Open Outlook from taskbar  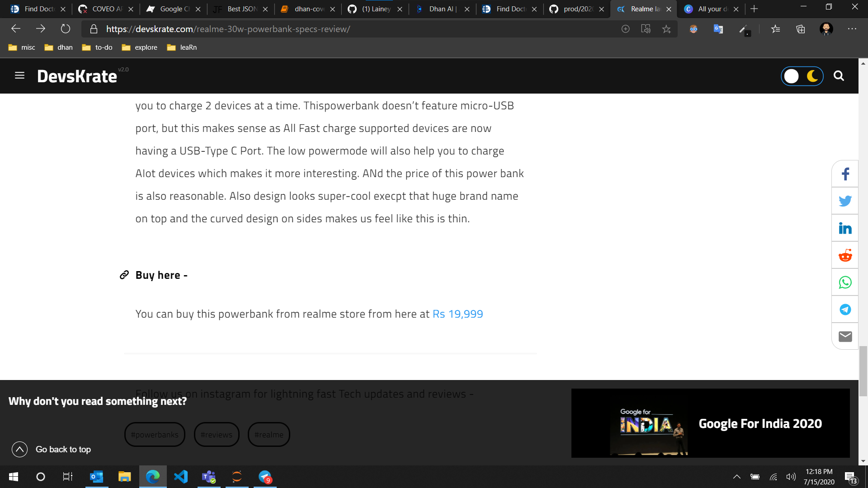(97, 477)
